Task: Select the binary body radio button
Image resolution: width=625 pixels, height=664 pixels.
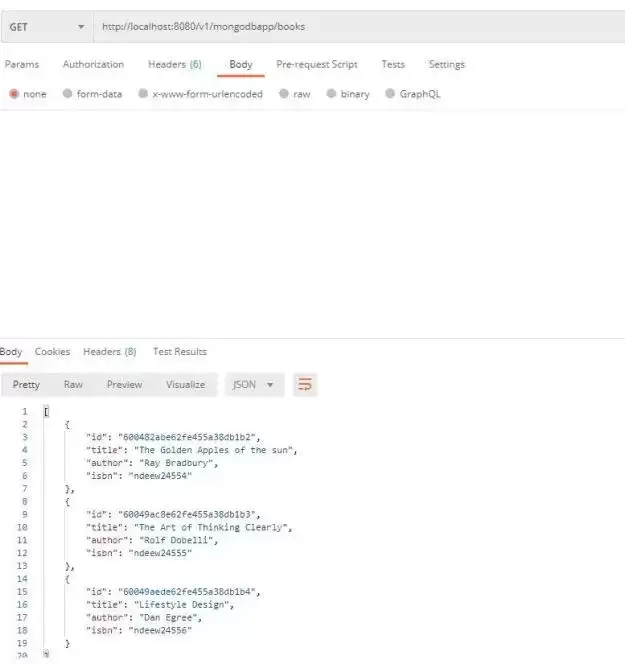Action: 331,94
